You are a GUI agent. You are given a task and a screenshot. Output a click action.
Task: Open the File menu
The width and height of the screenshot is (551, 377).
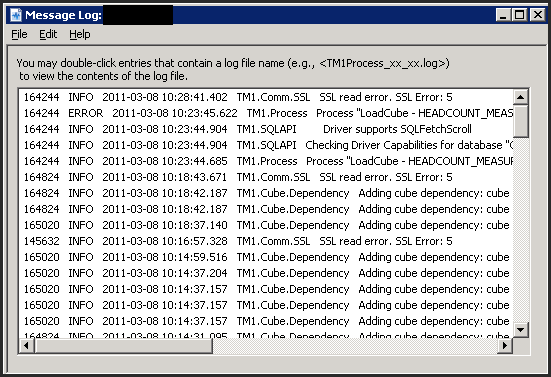(19, 34)
